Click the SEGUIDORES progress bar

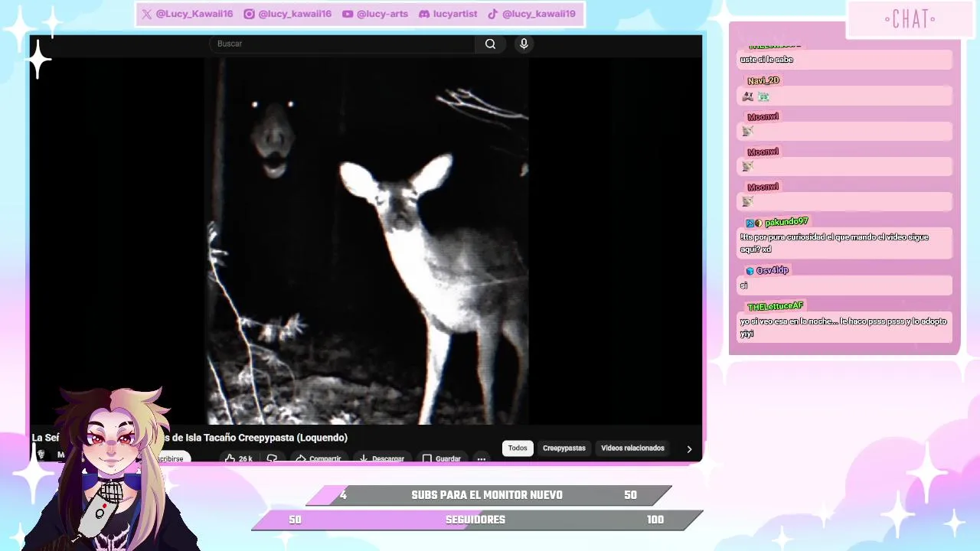point(476,520)
